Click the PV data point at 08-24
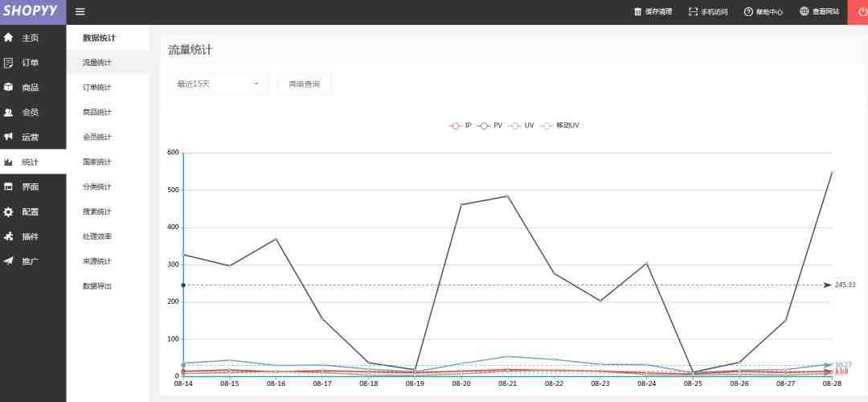The image size is (868, 402). 646,263
